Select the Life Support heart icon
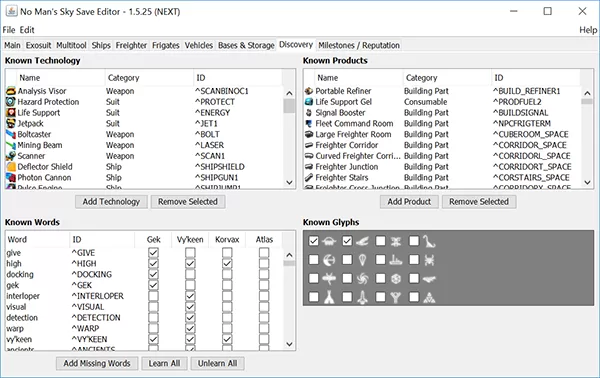The image size is (600, 378). click(x=11, y=112)
